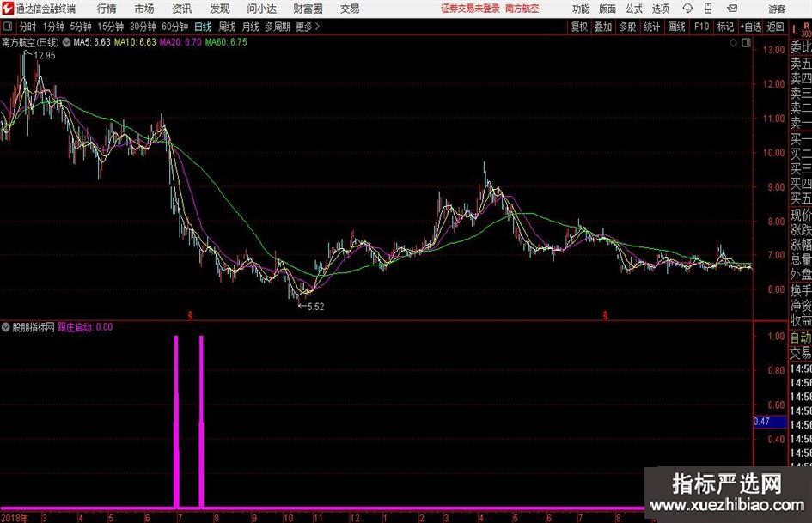812x523 pixels.
Task: Click the 标记 mark button
Action: click(x=725, y=27)
